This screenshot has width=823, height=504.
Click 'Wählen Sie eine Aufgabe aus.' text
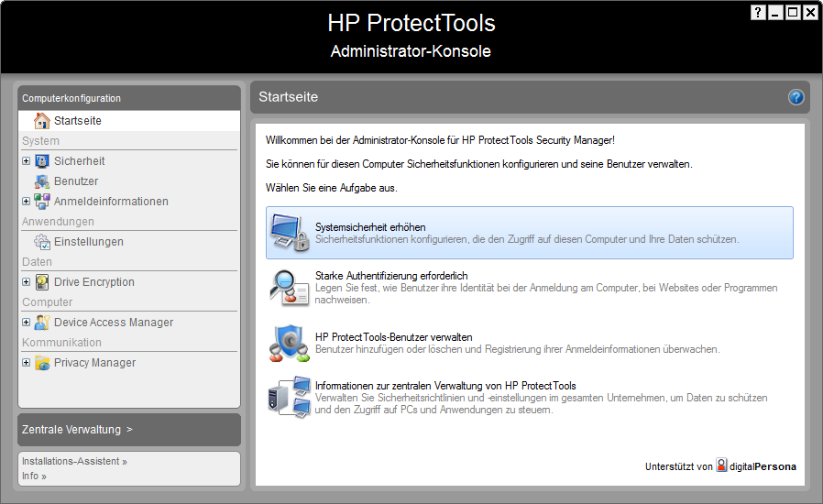click(x=331, y=188)
